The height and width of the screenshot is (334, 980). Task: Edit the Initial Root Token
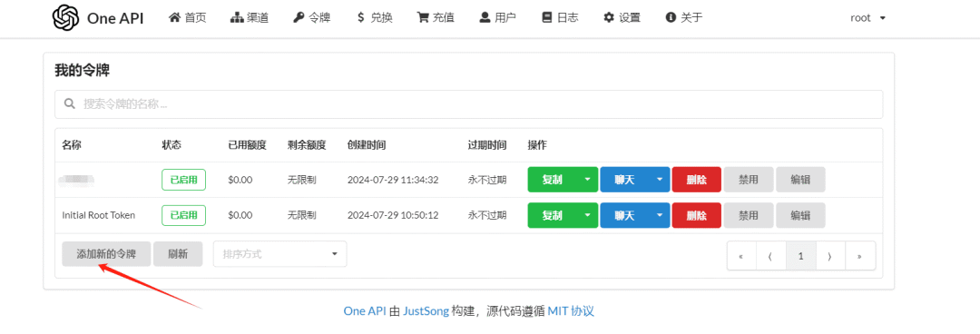[x=800, y=215]
